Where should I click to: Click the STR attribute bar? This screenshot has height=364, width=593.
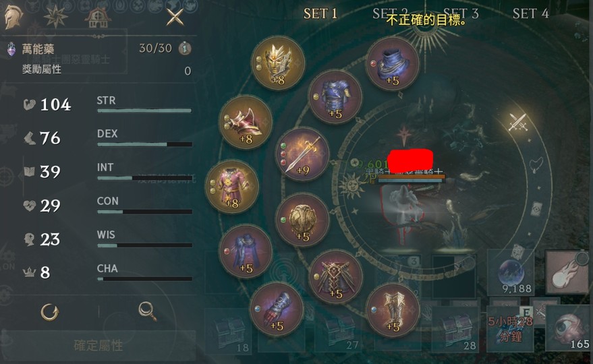coord(144,111)
